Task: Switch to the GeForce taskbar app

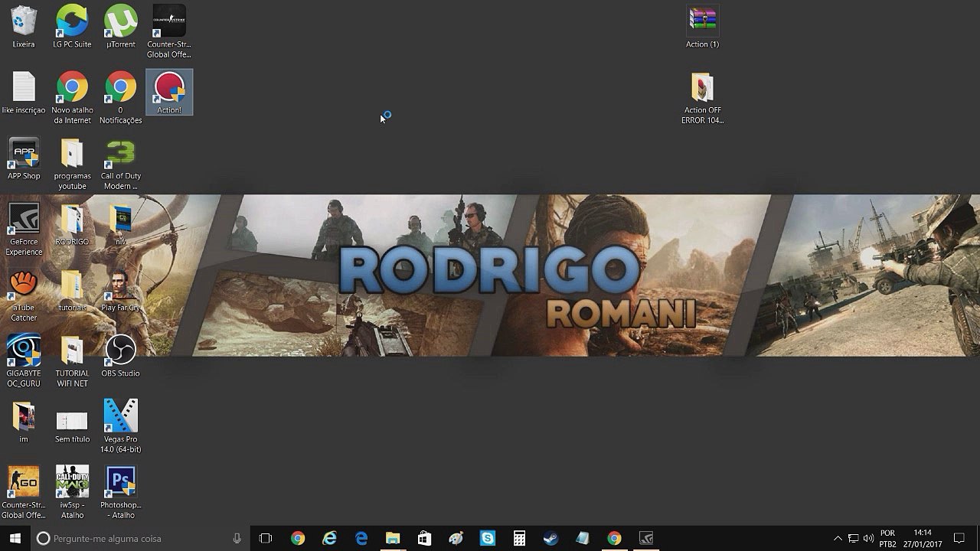Action: pyautogui.click(x=645, y=538)
